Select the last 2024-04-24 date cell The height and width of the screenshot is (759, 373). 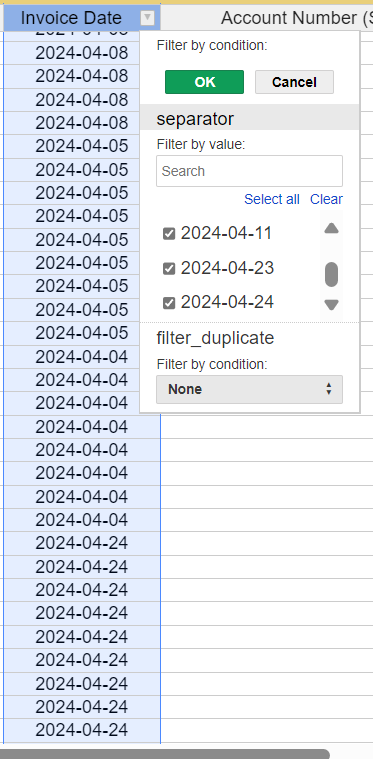(82, 730)
